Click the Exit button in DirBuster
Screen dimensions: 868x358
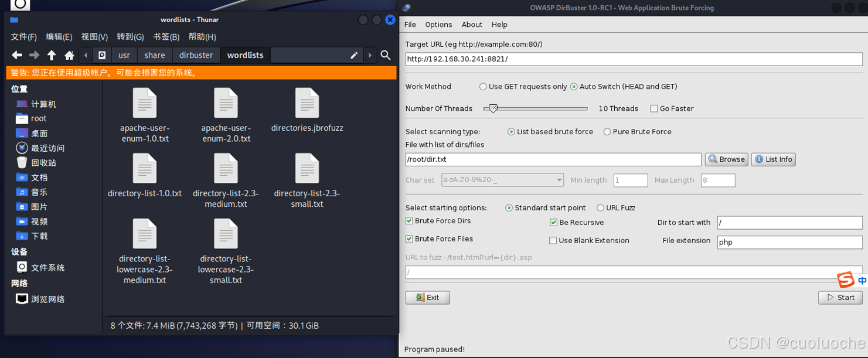pyautogui.click(x=427, y=298)
